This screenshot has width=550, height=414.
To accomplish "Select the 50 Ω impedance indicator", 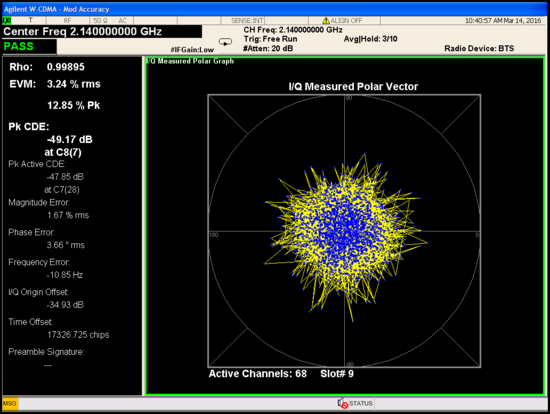I will coord(100,21).
